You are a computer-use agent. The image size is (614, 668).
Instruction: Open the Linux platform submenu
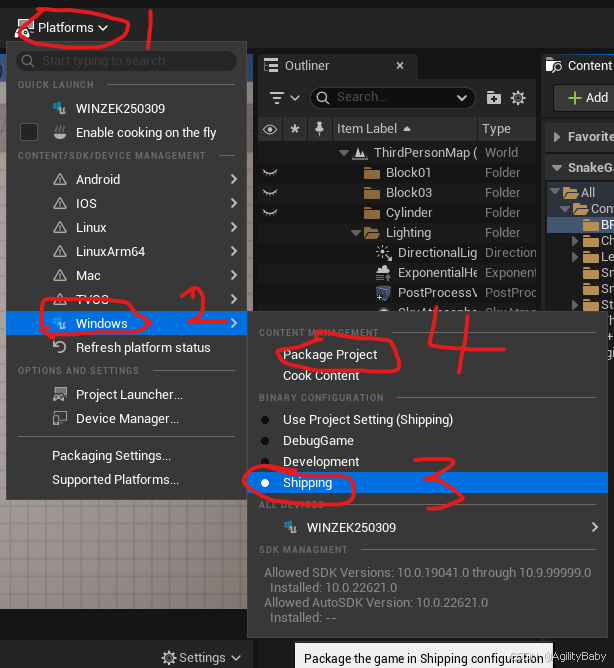pos(127,227)
